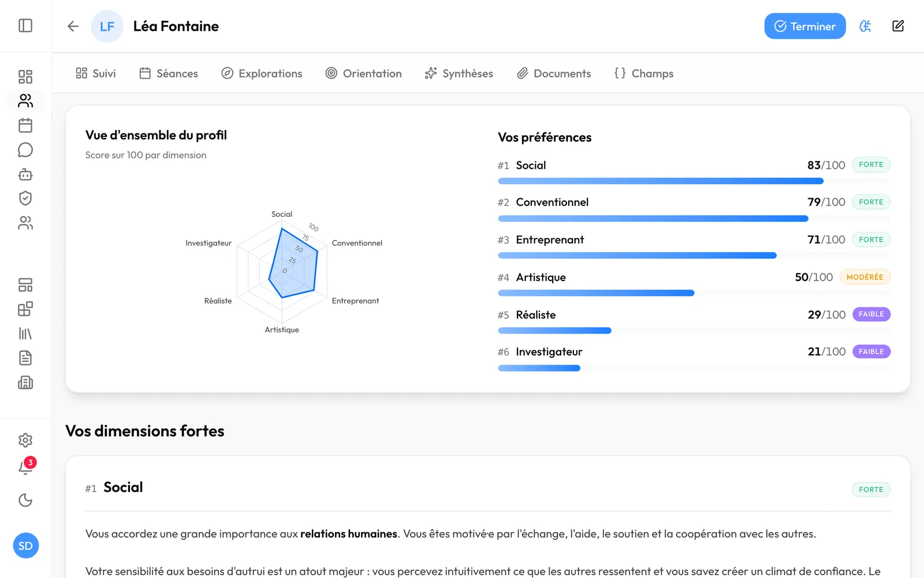
Task: Open the chat bubble icon in sidebar
Action: tap(25, 150)
